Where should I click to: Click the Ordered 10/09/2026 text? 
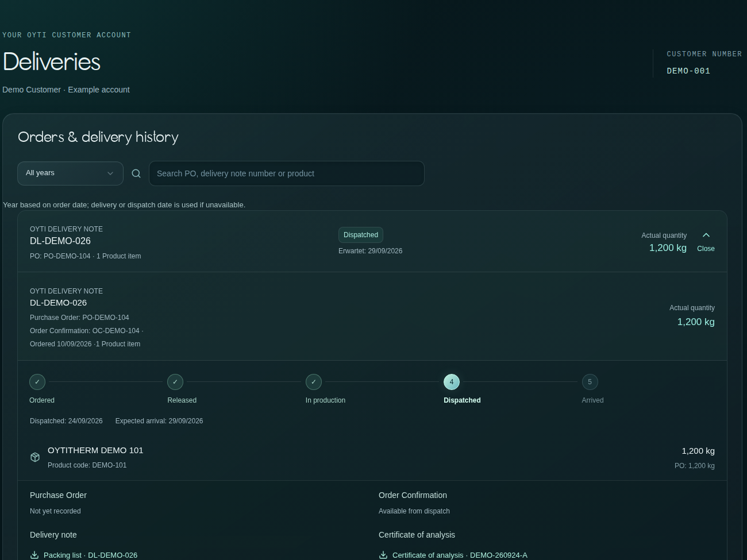[x=61, y=344]
